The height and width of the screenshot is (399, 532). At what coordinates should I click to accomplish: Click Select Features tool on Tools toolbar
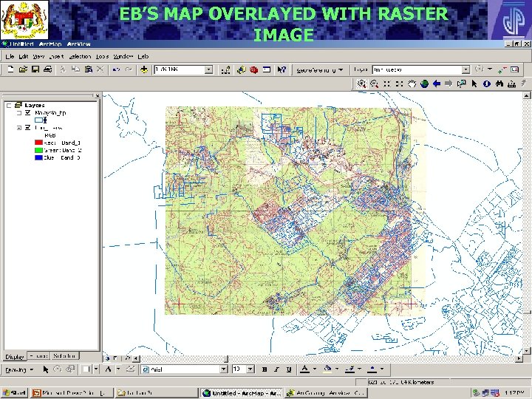click(x=461, y=83)
